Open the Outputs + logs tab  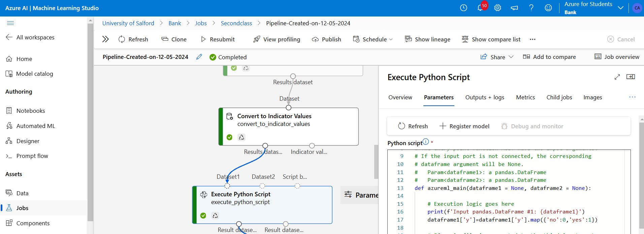click(x=485, y=97)
